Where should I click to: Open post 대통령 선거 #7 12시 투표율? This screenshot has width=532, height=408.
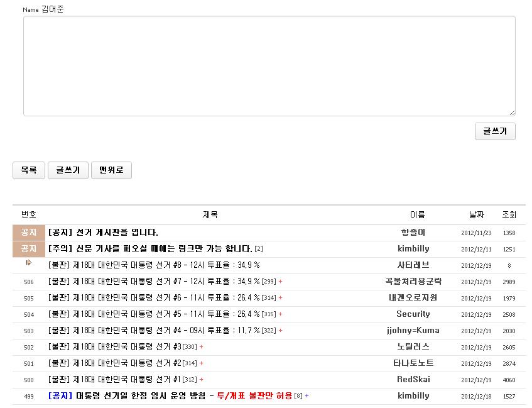(154, 281)
